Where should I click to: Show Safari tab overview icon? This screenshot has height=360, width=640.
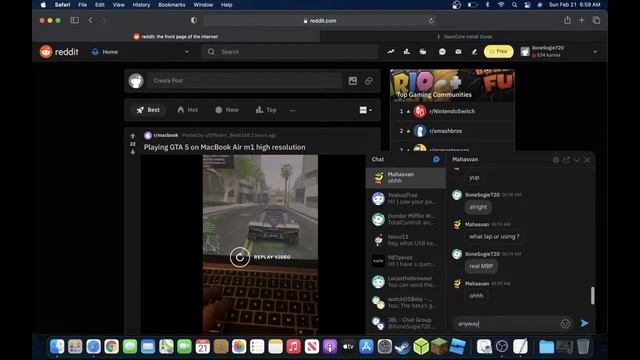point(596,20)
